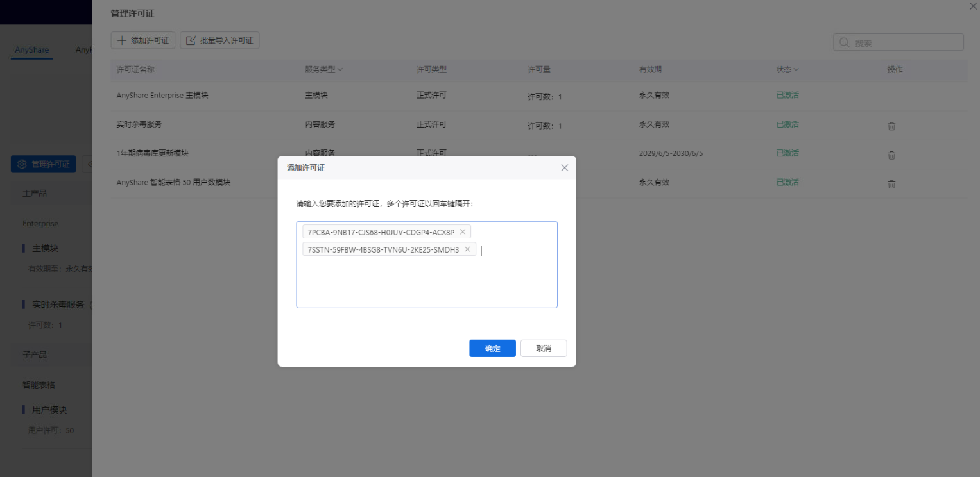Click 用户模块 item in left sidebar
The image size is (980, 477).
tap(49, 410)
